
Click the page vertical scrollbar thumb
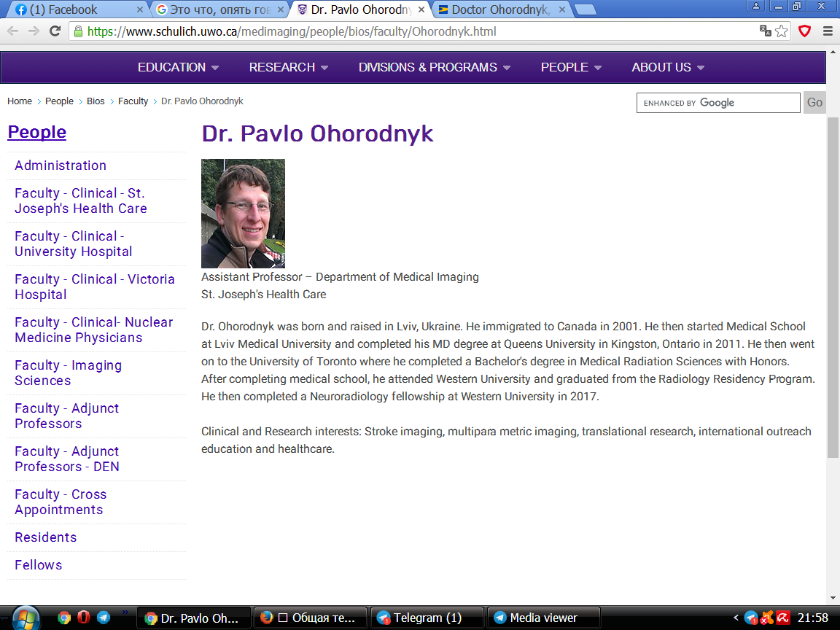(833, 287)
